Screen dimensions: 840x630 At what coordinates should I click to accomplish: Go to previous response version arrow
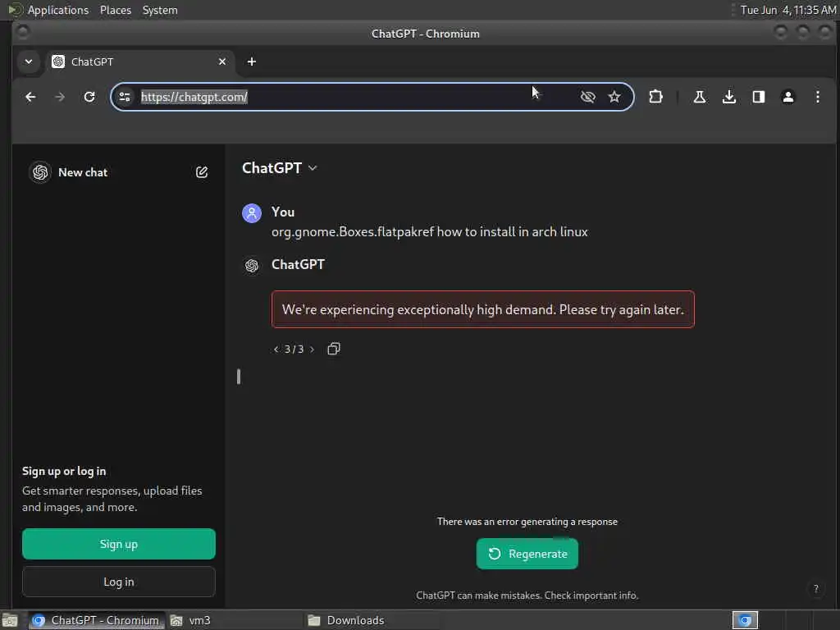tap(276, 349)
